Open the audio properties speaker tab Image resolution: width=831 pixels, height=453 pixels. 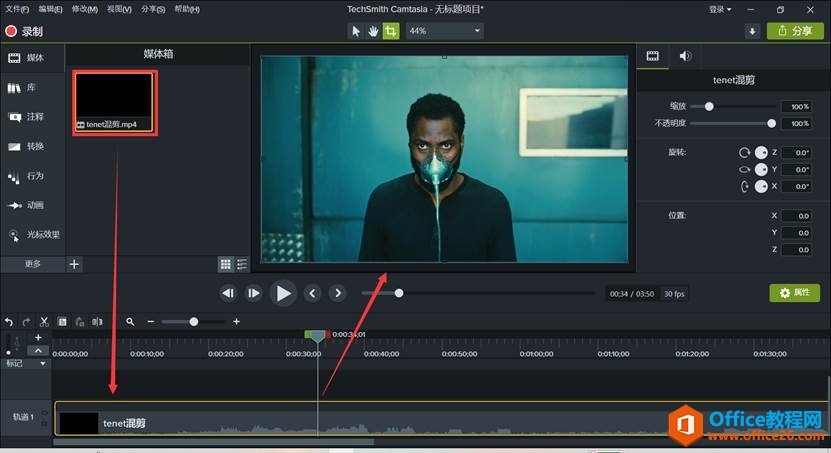(685, 56)
